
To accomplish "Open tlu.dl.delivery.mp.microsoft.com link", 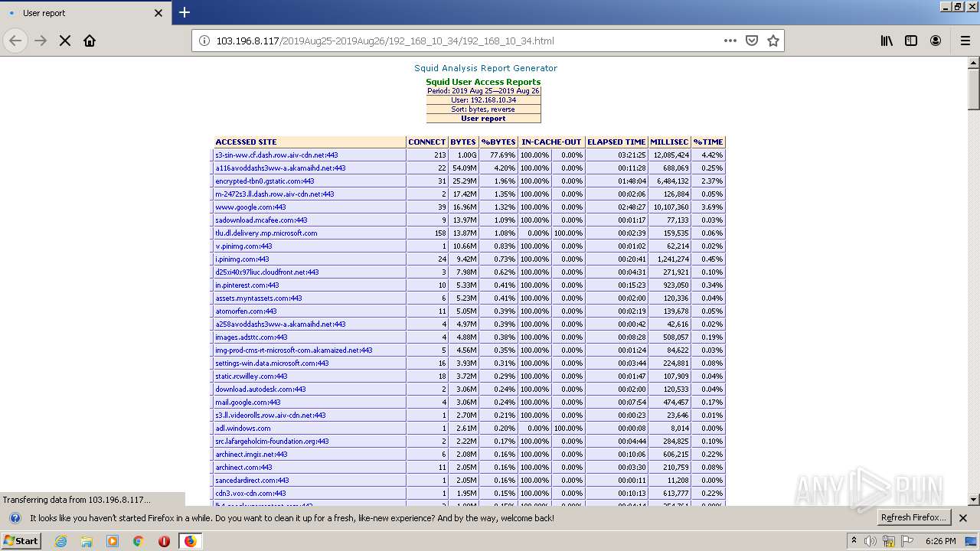I will click(x=266, y=233).
